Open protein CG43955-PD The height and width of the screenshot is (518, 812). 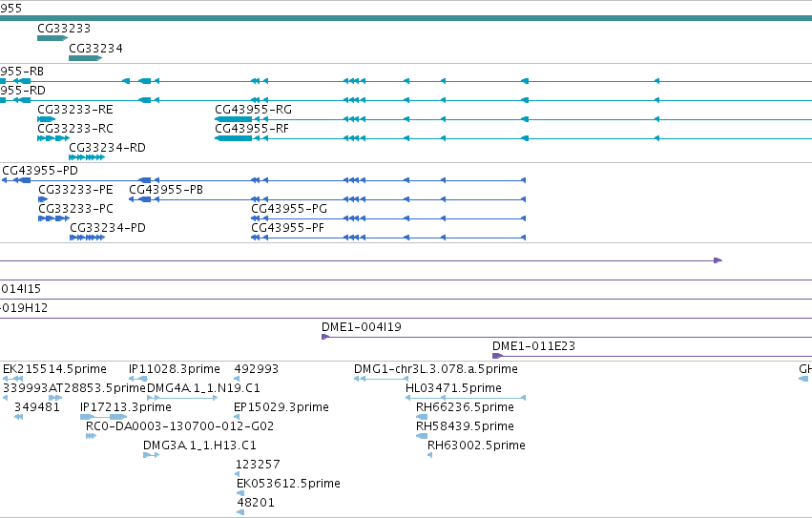coord(40,171)
